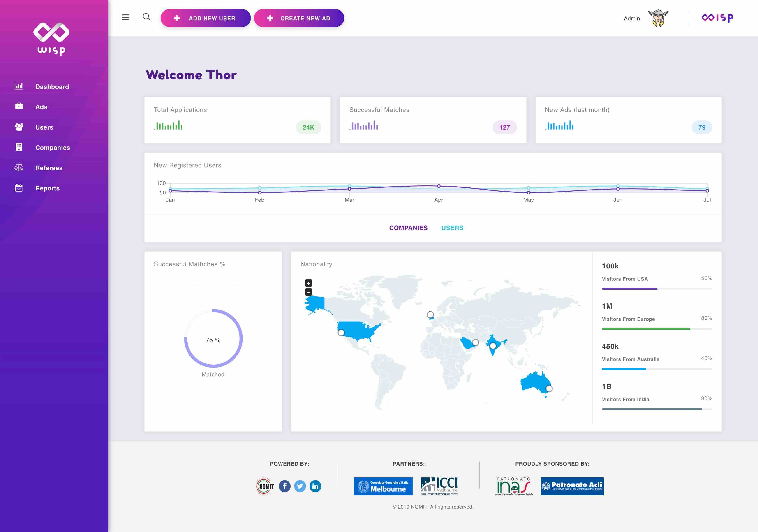Zoom out on the nationality map
Viewport: 758px width, 532px height.
coord(308,292)
